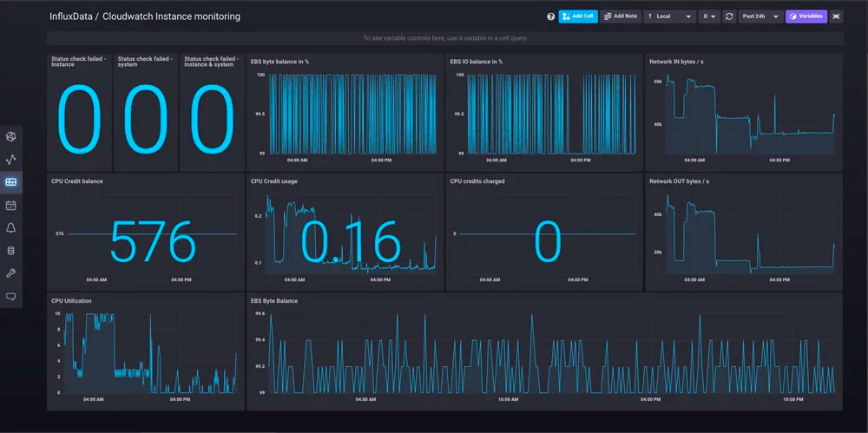Click the EBS byte balance in % title
The image size is (868, 433).
coord(279,62)
